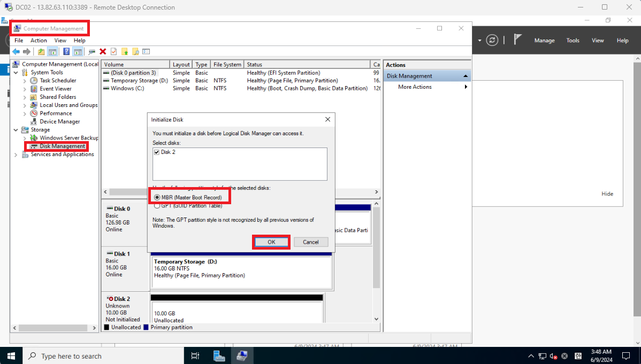Click the disk connect icon in toolbar
Screen dimensions: 641x364
pyautogui.click(x=92, y=51)
